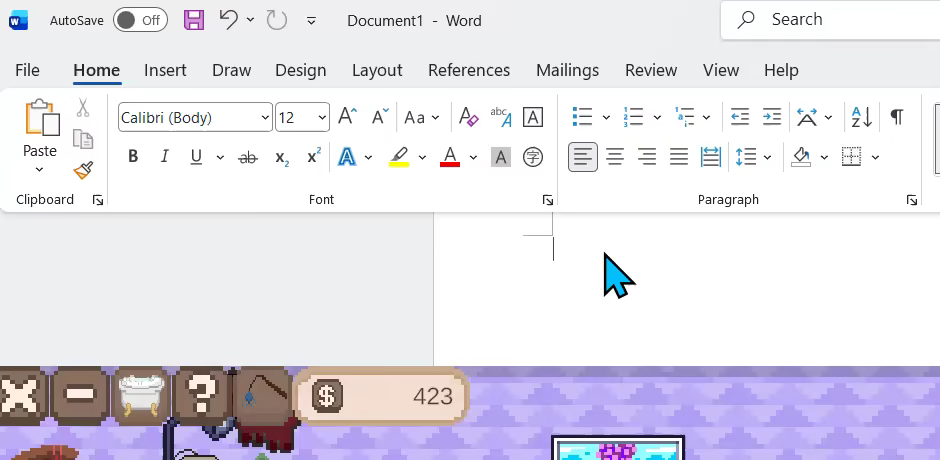Toggle Subscript formatting
940x460 pixels.
(x=282, y=157)
